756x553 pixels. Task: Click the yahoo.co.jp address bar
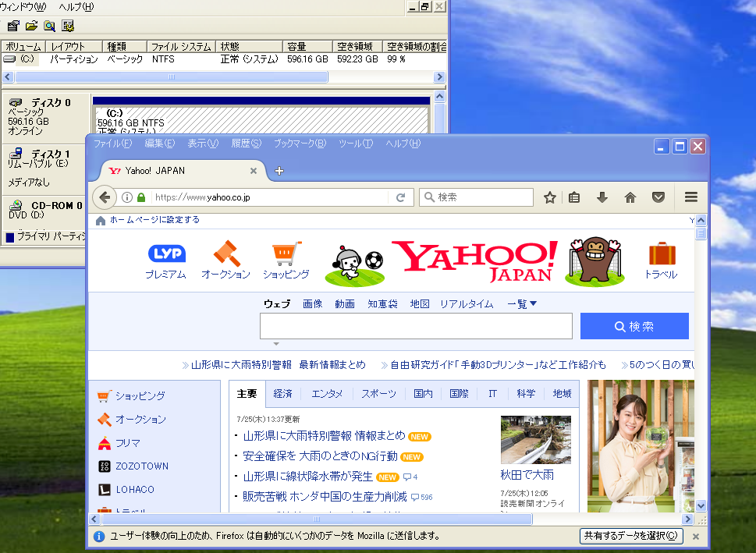pyautogui.click(x=270, y=197)
